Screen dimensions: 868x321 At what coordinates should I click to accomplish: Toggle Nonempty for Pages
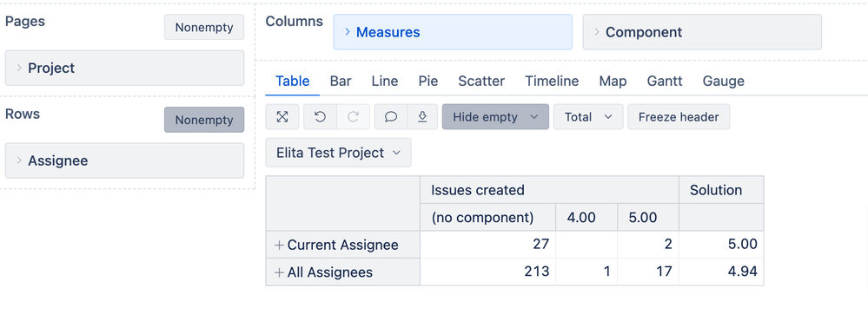pyautogui.click(x=204, y=27)
